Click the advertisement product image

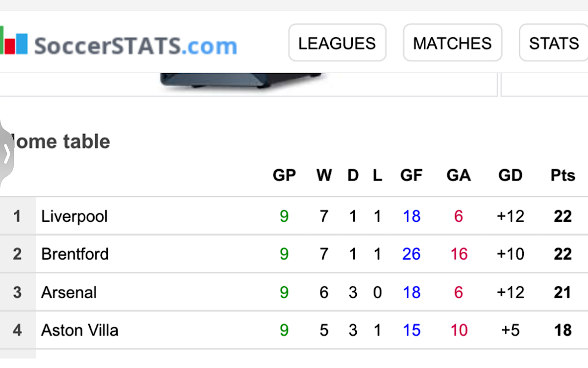click(241, 80)
